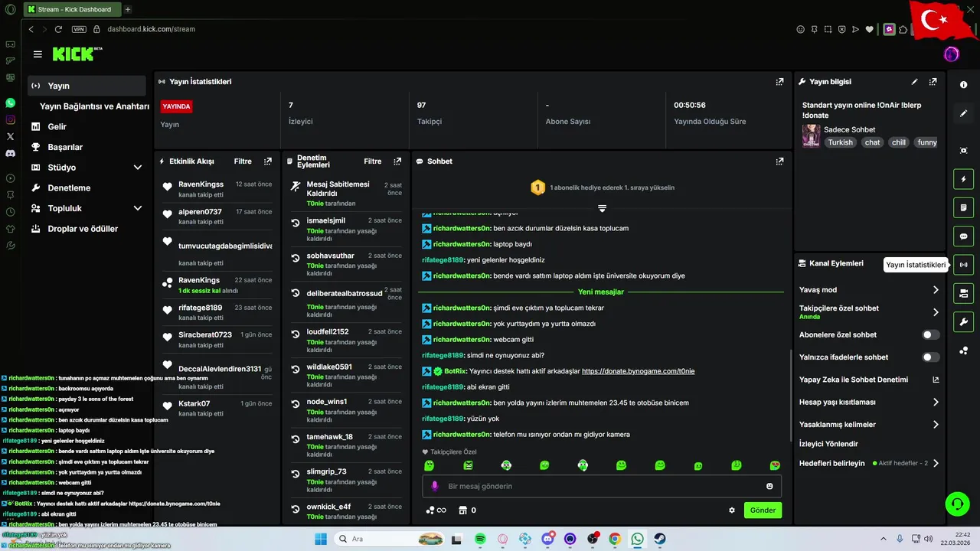Click the chat bubble widget icon
The image size is (980, 551).
click(963, 236)
